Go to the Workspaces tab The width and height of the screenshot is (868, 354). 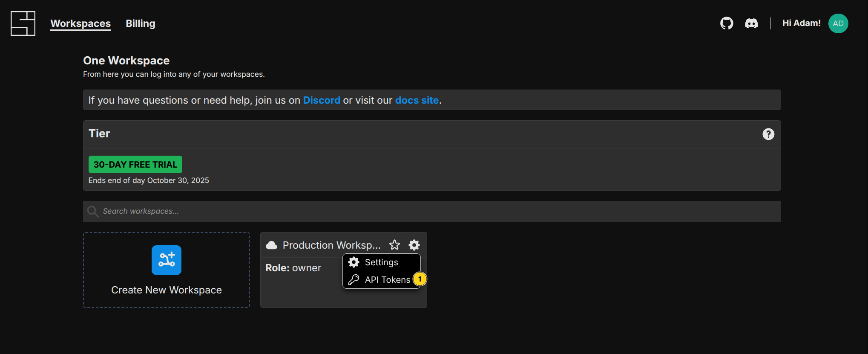(x=80, y=23)
